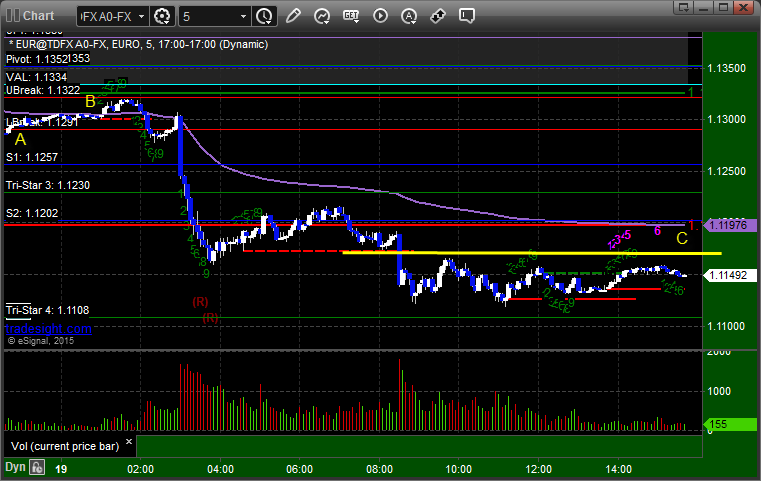Click the VAL: 1.1334 label
The height and width of the screenshot is (481, 761).
36,77
